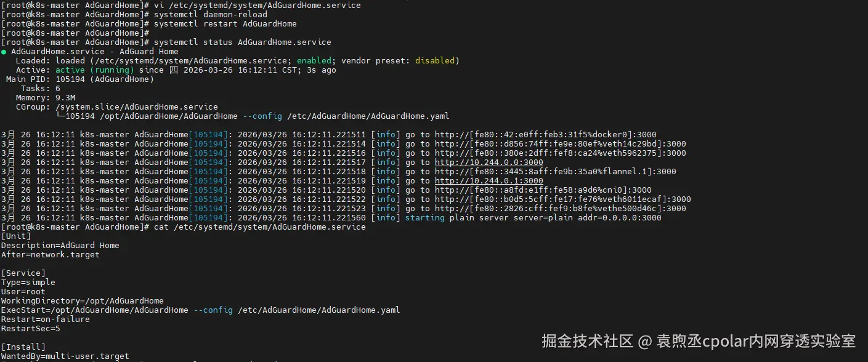The height and width of the screenshot is (362, 868).
Task: Click the 'Type=simple' line
Action: 28,283
